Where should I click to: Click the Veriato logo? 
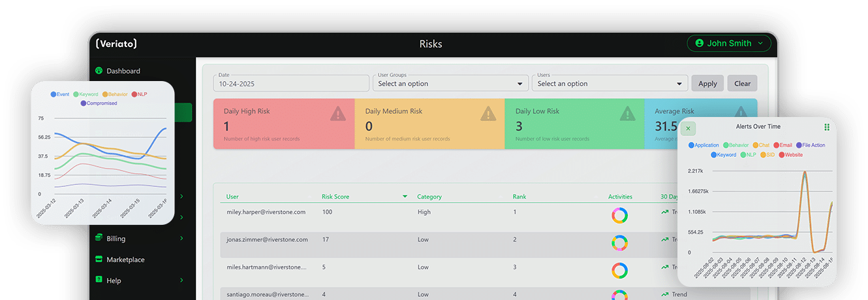click(x=116, y=44)
